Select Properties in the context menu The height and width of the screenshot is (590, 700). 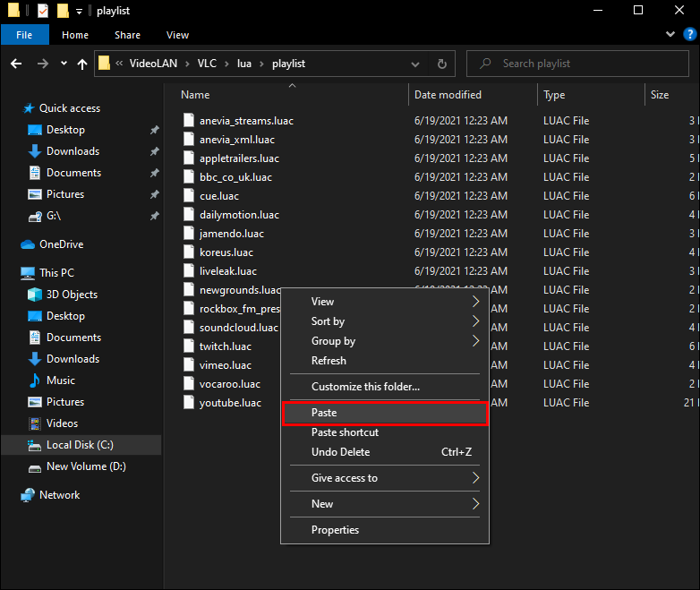click(335, 530)
